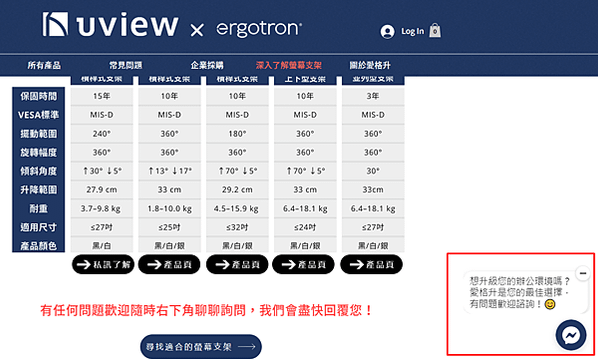Click the 180° swing range cell
Viewport: 598px width, 360px height.
tap(237, 134)
